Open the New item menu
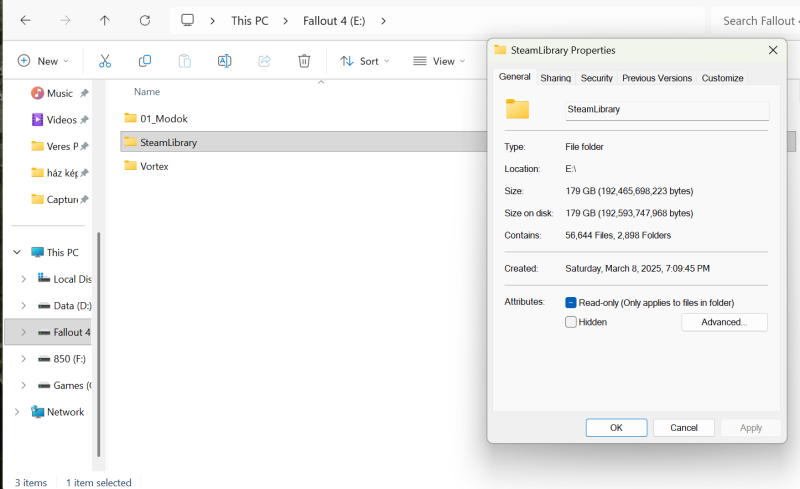800x489 pixels. [43, 61]
